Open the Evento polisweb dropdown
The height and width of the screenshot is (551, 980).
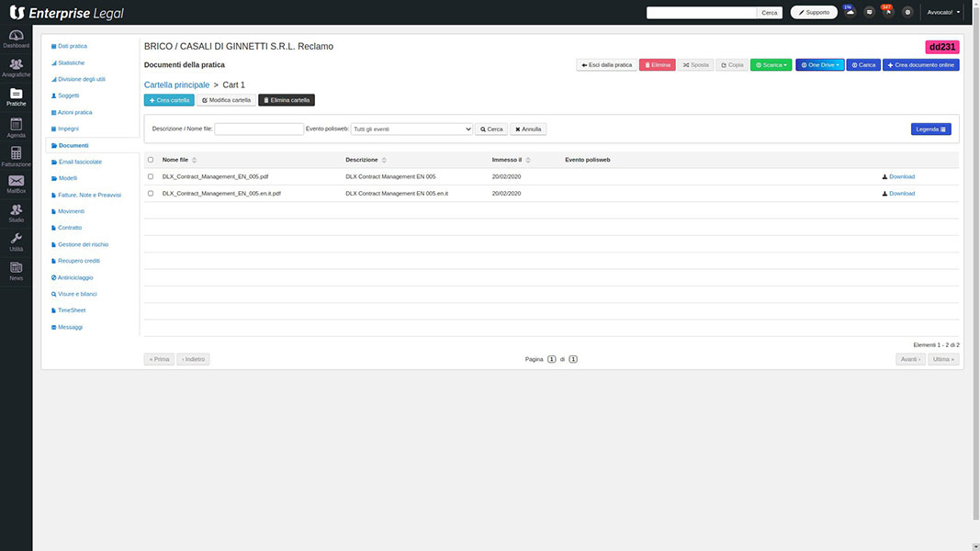[411, 129]
